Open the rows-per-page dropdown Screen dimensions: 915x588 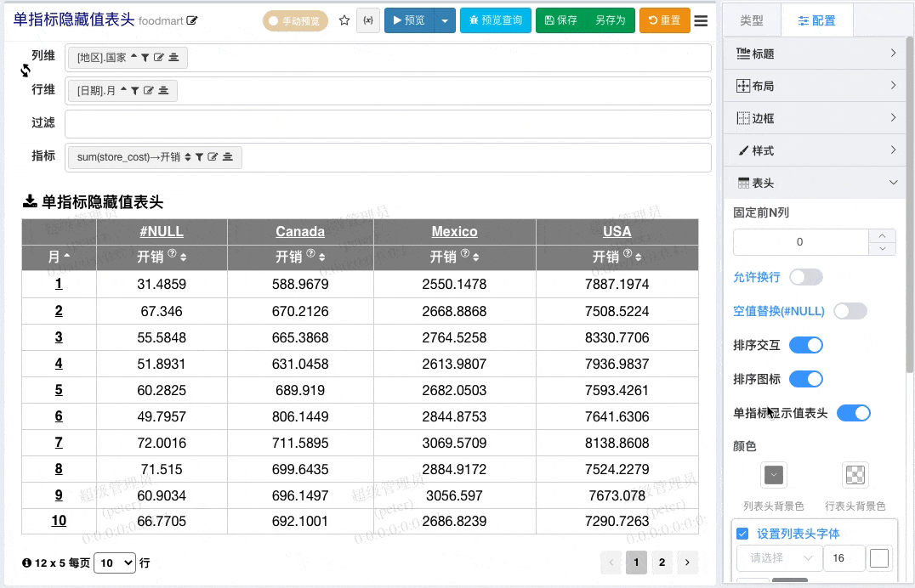pos(114,563)
